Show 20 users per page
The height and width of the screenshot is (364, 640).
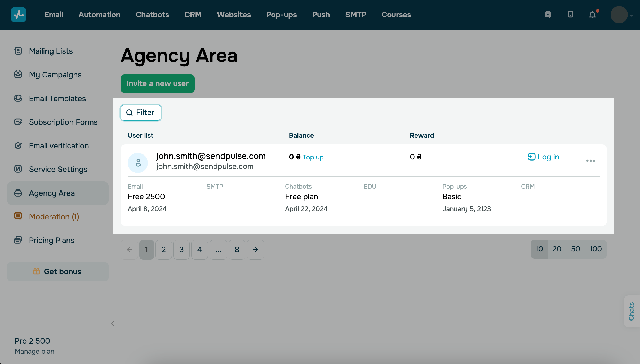[557, 249]
